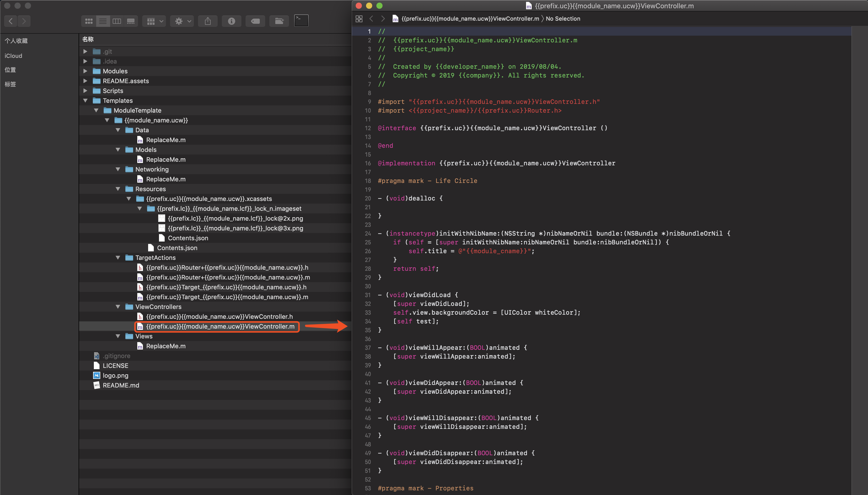Open the action gear dropdown menu
868x495 pixels.
point(182,21)
